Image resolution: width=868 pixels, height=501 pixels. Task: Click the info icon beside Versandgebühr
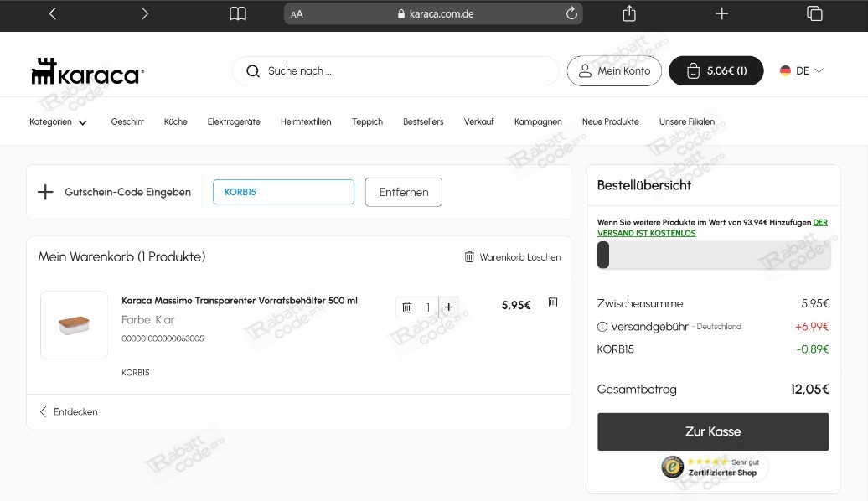coord(602,328)
